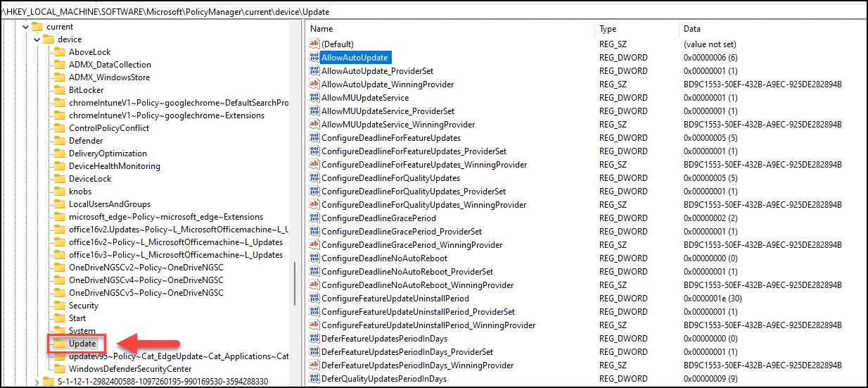Screen dimensions: 868x388
Task: Expand the S-1-12-1-2982400588 SID key
Action: click(37, 382)
